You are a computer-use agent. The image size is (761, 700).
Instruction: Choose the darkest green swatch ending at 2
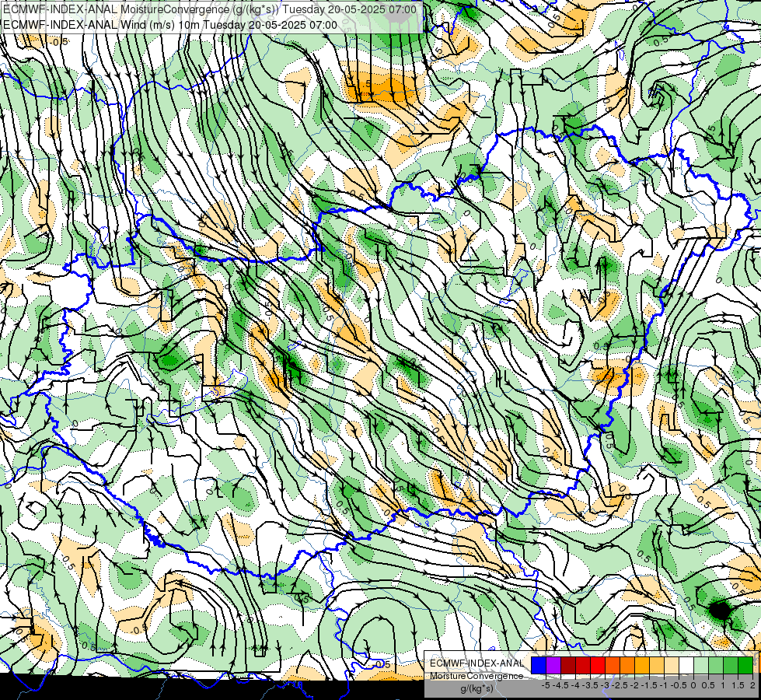pos(745,666)
